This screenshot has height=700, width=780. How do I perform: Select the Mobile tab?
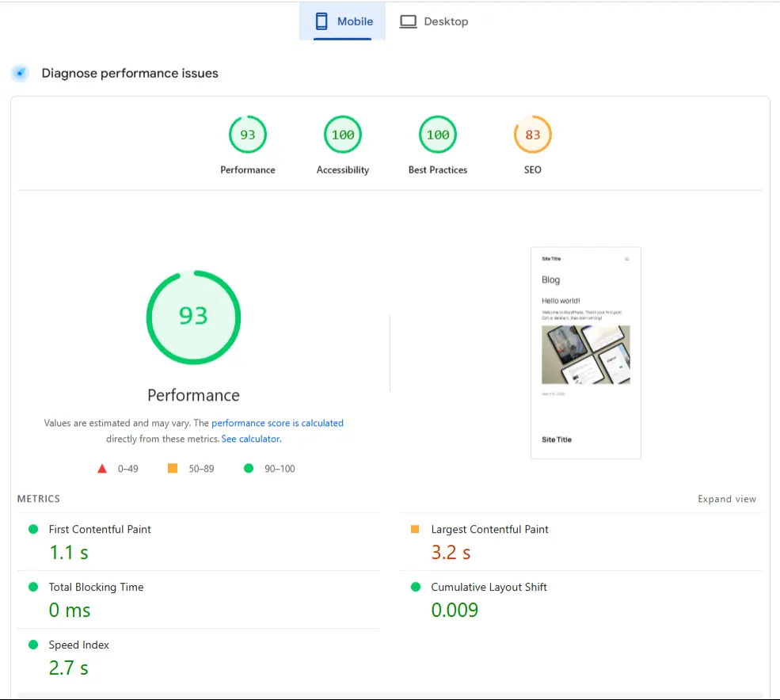[342, 21]
